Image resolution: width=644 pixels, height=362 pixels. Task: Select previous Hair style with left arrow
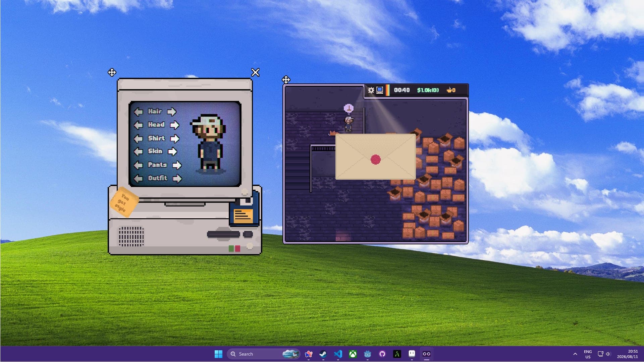click(x=138, y=112)
